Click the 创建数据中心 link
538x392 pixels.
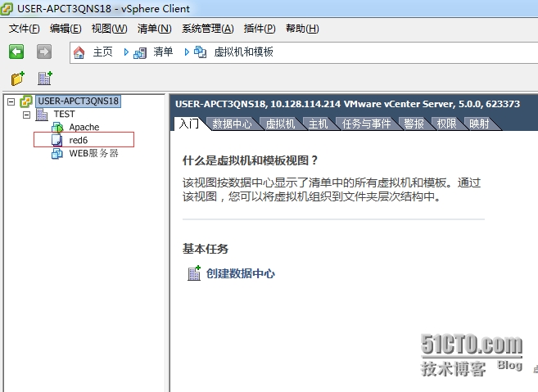click(241, 273)
